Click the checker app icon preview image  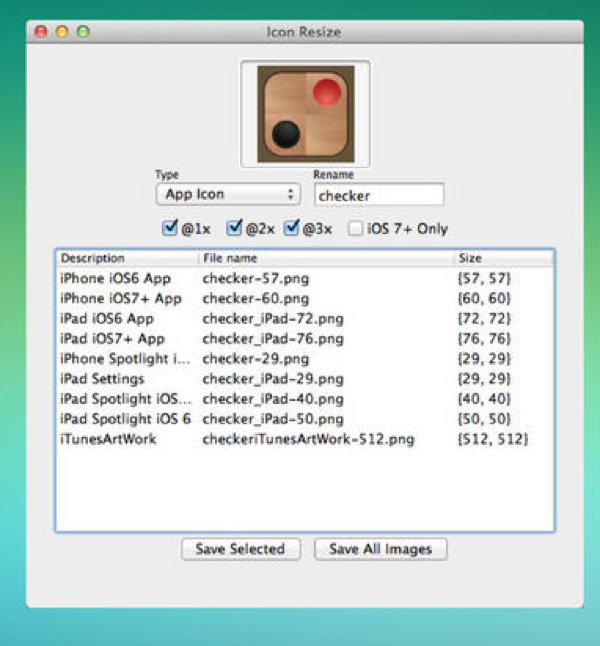tap(306, 114)
